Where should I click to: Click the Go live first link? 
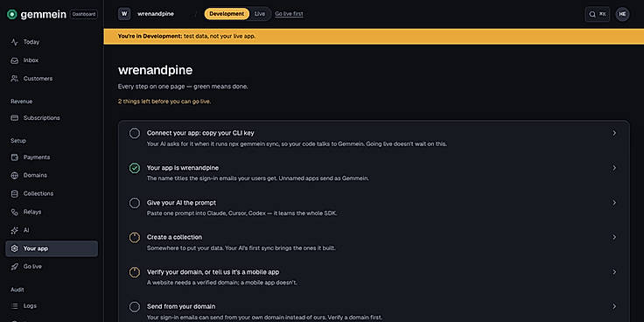click(289, 14)
